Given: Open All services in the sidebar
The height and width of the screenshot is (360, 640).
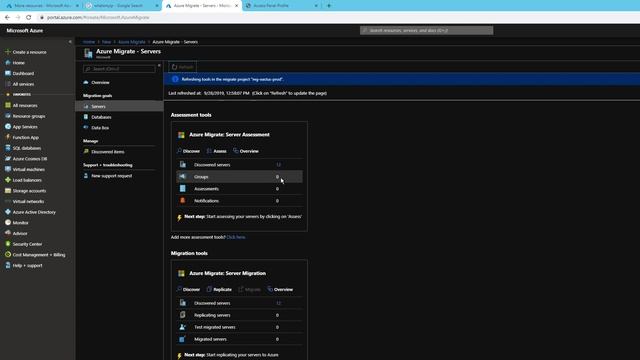Looking at the screenshot, I should (23, 84).
